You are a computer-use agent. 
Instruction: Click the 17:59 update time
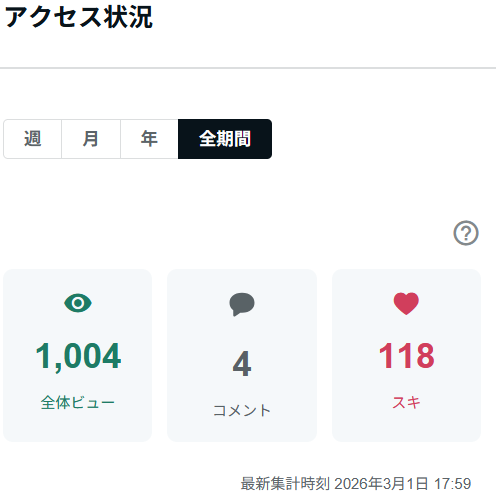(453, 484)
